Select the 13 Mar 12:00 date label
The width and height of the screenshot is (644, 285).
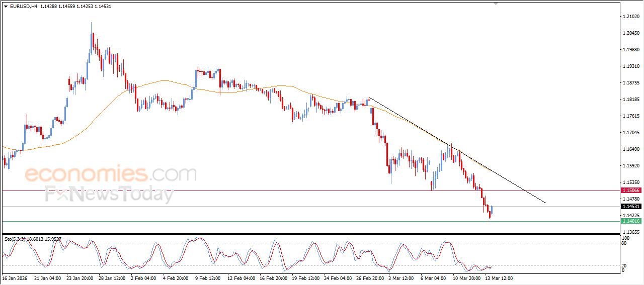499,277
